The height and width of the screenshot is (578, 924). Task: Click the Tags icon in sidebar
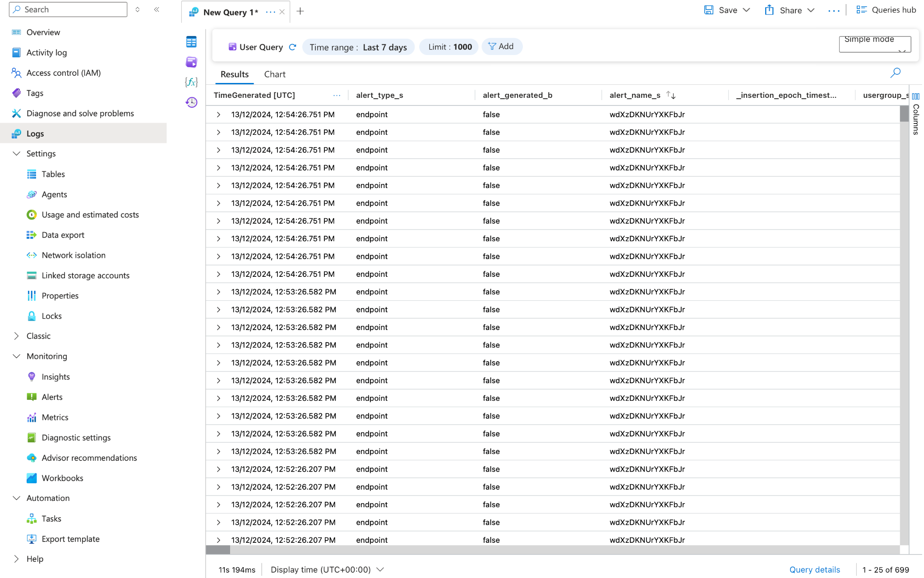point(16,93)
